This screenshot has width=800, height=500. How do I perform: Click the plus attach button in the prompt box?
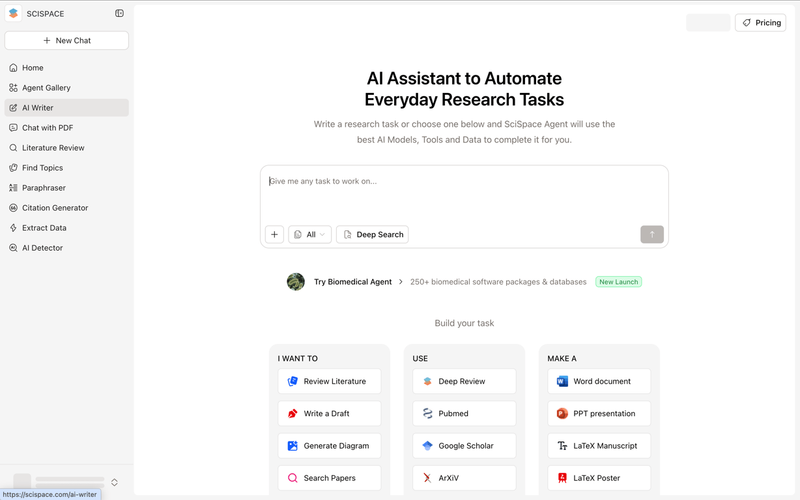point(274,234)
